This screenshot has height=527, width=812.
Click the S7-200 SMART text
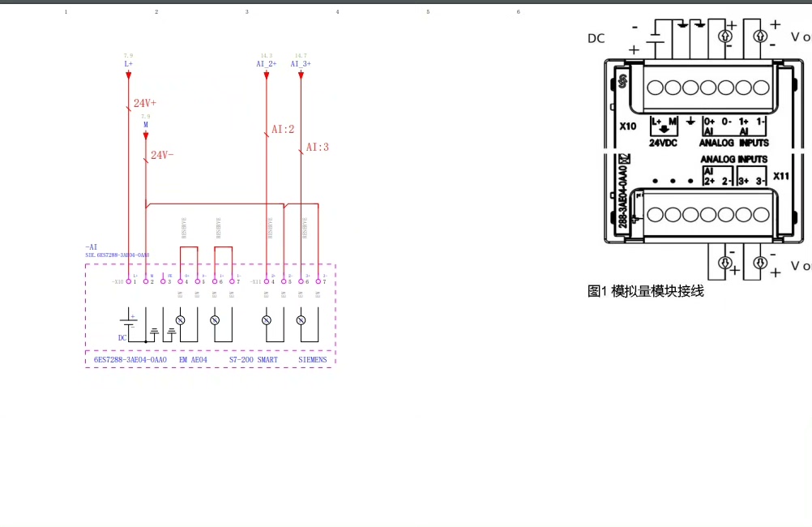[x=253, y=360]
